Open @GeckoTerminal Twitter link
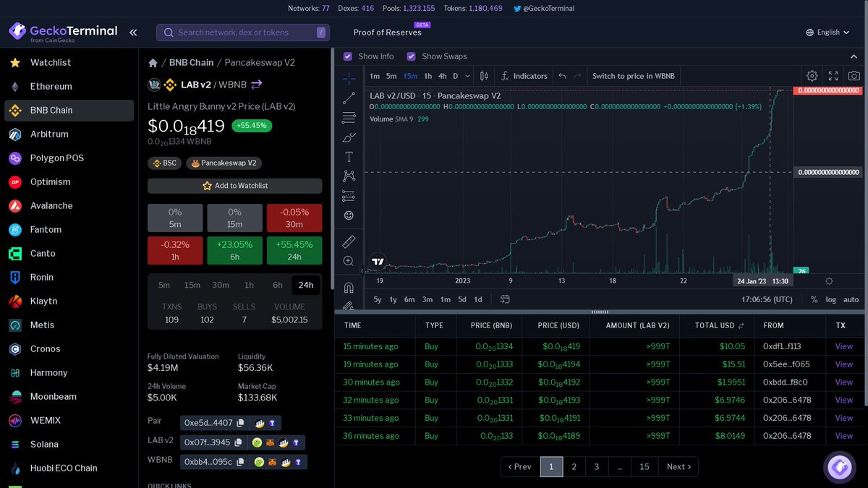 click(x=544, y=9)
